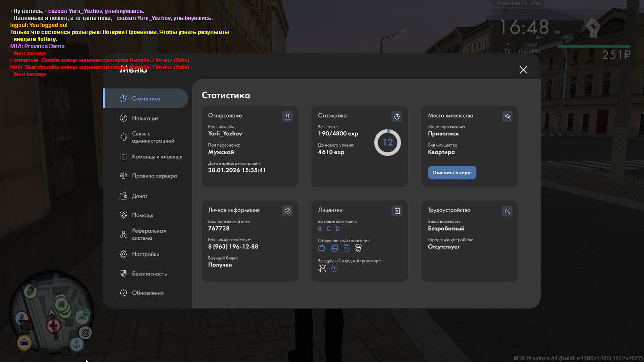
Task: Click the heart icon next to Помощь
Action: (124, 215)
